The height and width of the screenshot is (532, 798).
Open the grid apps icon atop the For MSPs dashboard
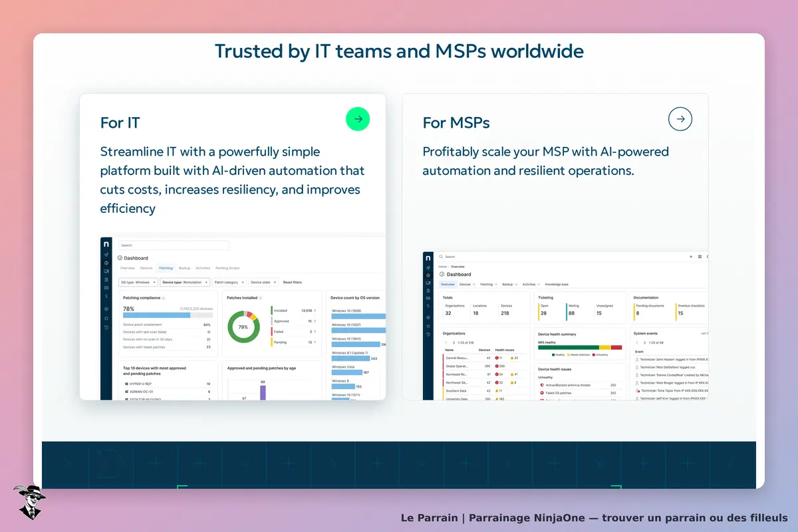tap(699, 256)
